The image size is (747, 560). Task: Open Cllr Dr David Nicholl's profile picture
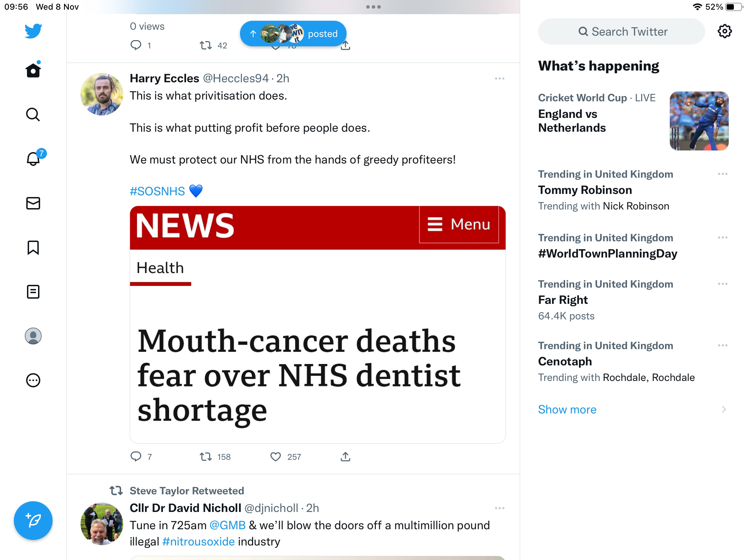point(102,524)
